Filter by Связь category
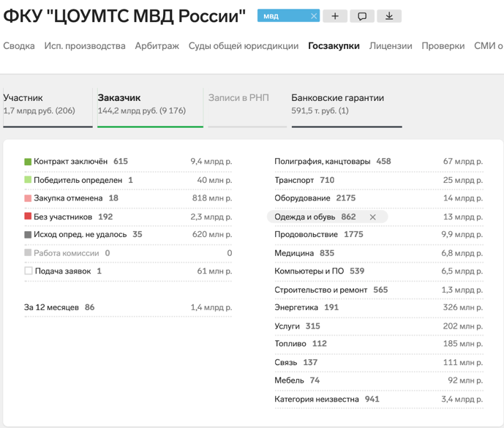This screenshot has height=428, width=504. click(x=379, y=362)
